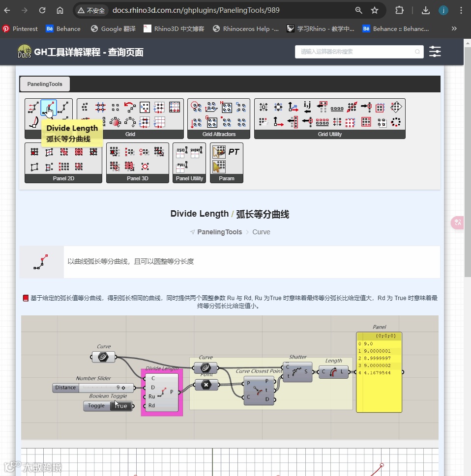Click the i,j icon in Grid Utility

click(x=307, y=107)
